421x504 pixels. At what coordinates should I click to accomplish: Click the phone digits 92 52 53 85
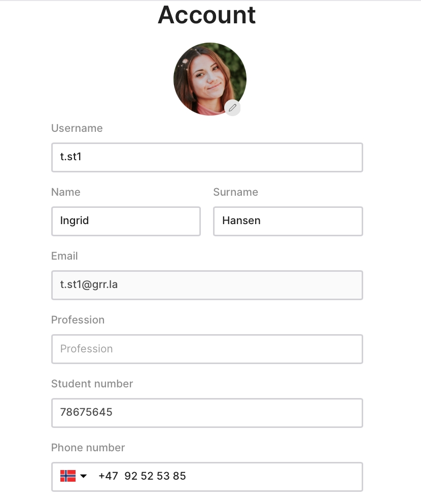point(155,476)
